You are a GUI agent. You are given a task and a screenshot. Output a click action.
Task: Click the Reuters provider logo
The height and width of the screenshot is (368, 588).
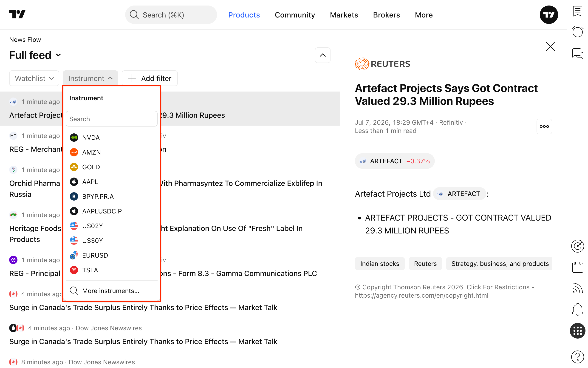coord(382,64)
